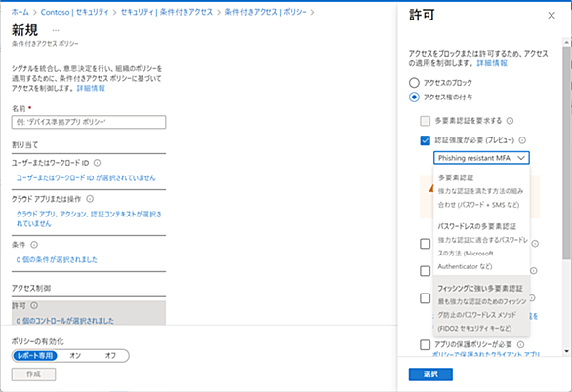Select the アクセス権の付与 radio button
This screenshot has width=572, height=392.
[414, 98]
